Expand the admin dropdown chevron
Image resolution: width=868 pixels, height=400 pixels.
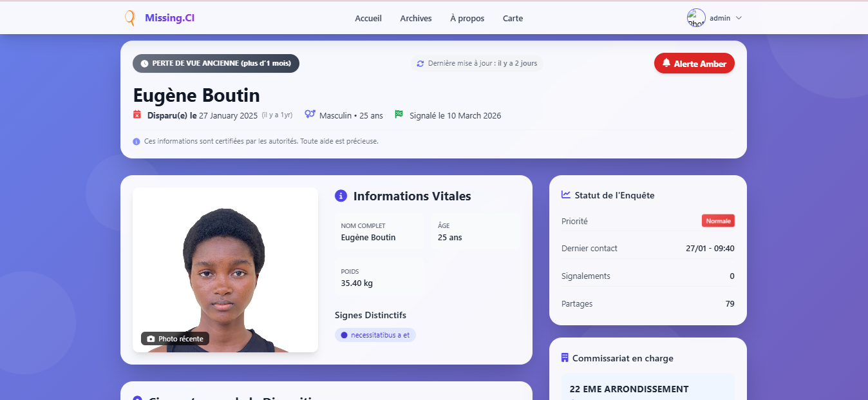tap(739, 18)
